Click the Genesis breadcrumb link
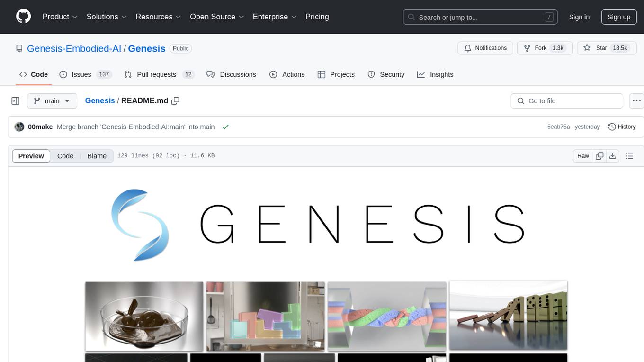The image size is (644, 362). click(100, 100)
